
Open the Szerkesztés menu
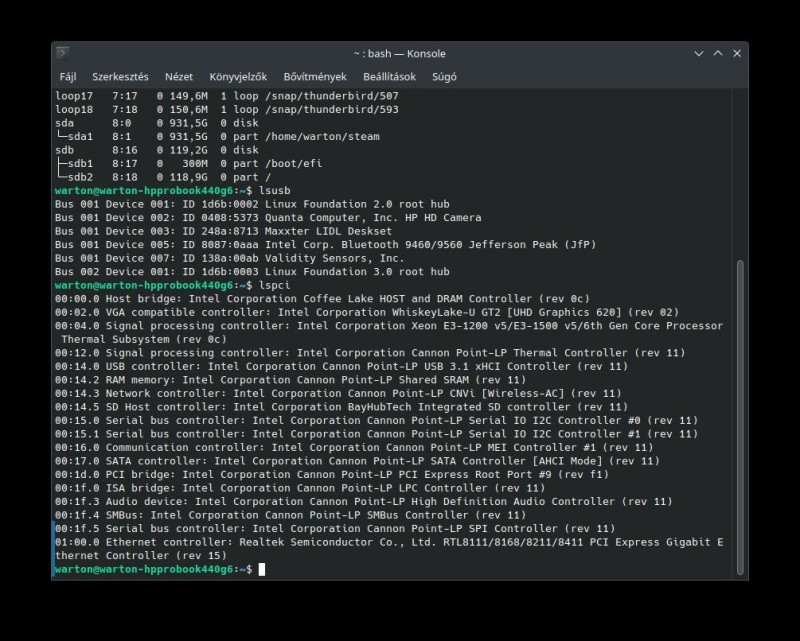[x=120, y=77]
